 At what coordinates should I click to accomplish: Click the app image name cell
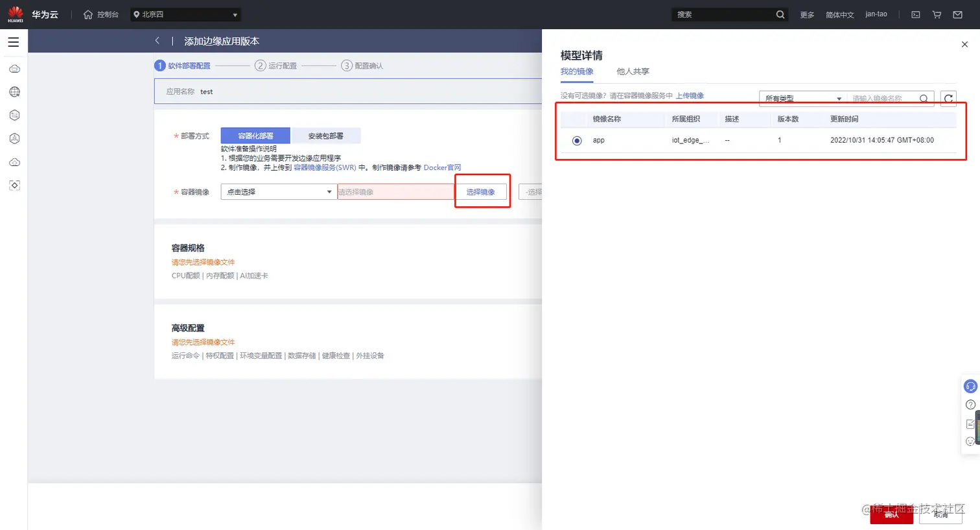coord(598,140)
